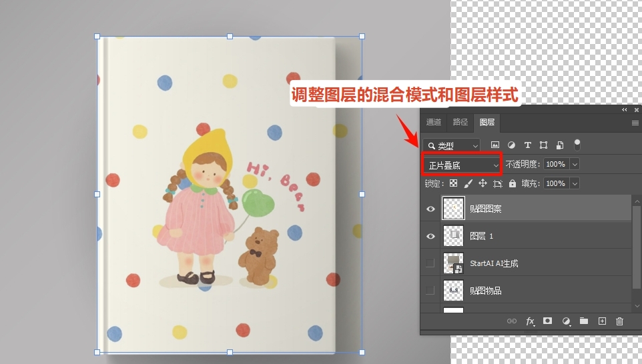
Task: Show the StartAI AI生成 layer
Action: 430,263
